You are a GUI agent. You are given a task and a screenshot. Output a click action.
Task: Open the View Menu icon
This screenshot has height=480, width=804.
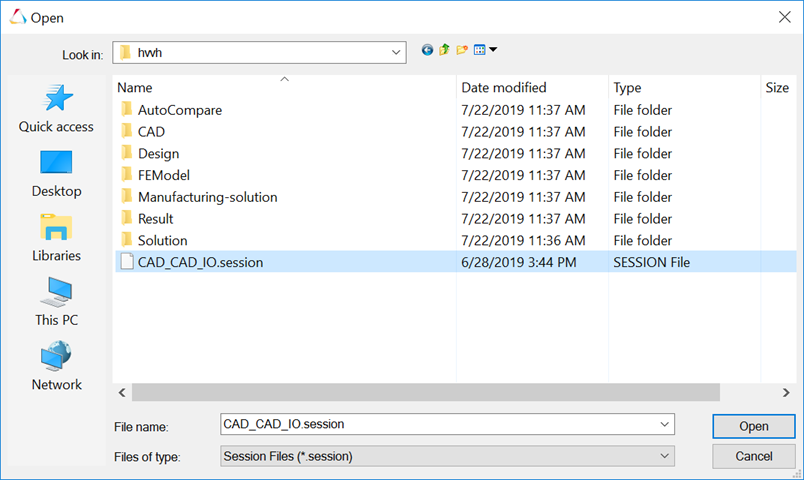click(484, 50)
